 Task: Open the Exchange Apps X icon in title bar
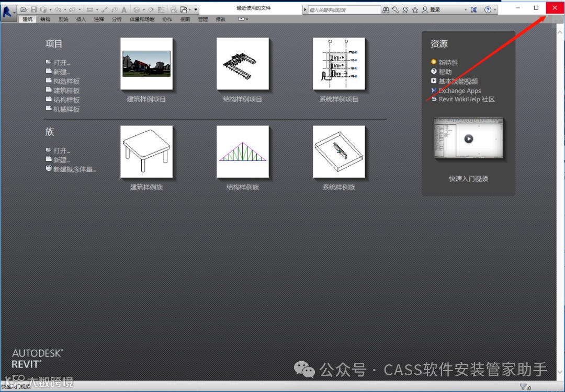pos(473,10)
